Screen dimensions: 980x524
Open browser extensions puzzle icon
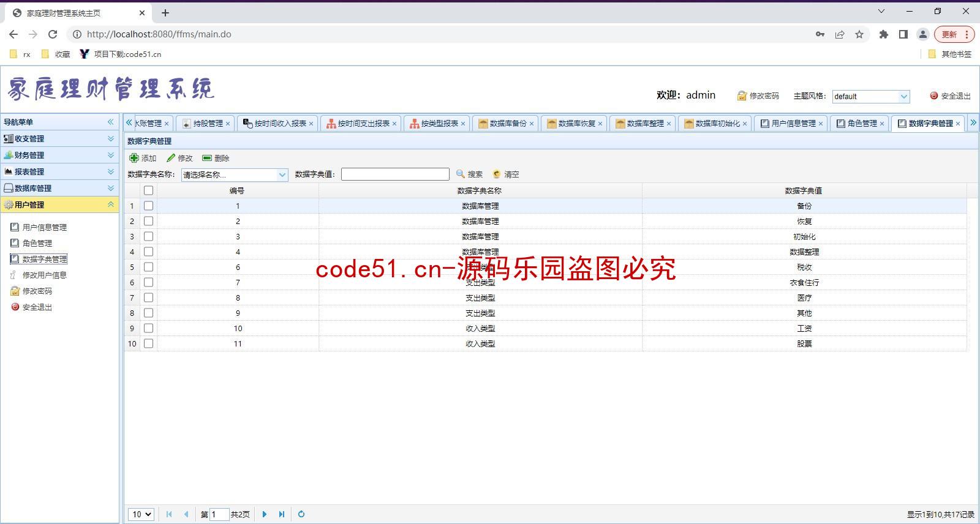click(x=883, y=34)
